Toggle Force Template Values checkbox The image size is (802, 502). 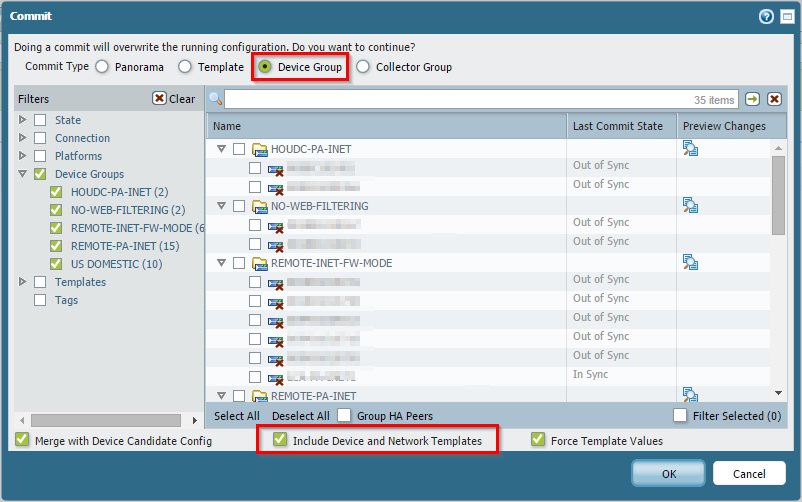(538, 439)
